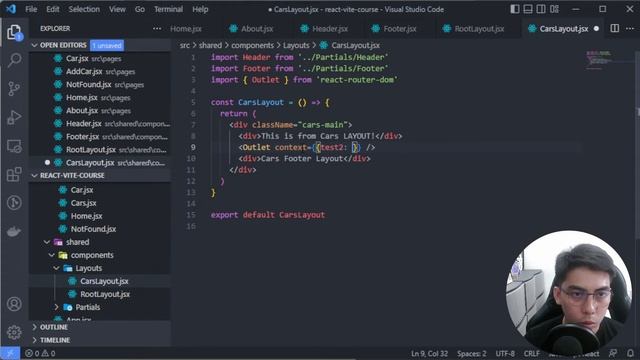Click the remote window status bar icon
Image resolution: width=640 pixels, height=360 pixels.
click(x=10, y=353)
